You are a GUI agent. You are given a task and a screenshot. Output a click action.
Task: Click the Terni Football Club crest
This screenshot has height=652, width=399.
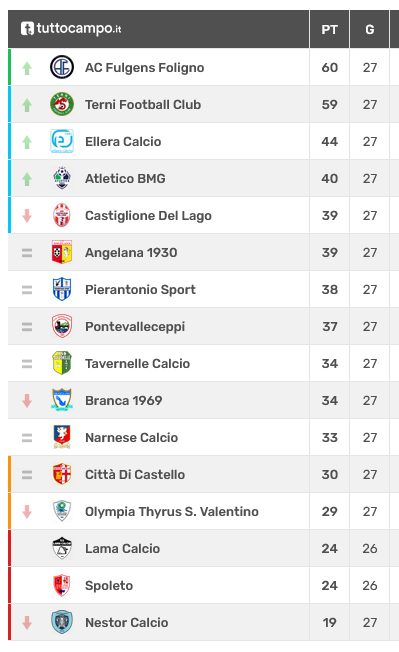click(62, 104)
